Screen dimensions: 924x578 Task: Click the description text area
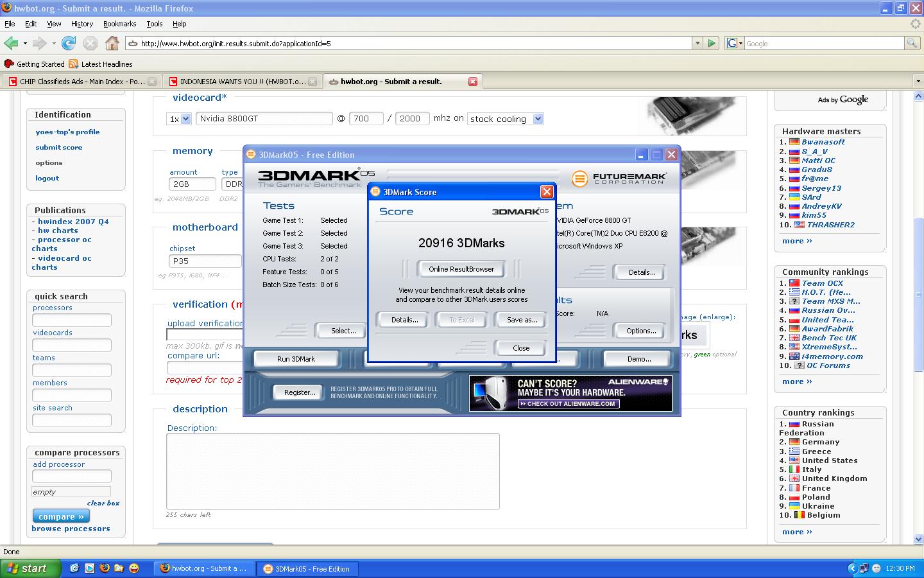(x=333, y=471)
